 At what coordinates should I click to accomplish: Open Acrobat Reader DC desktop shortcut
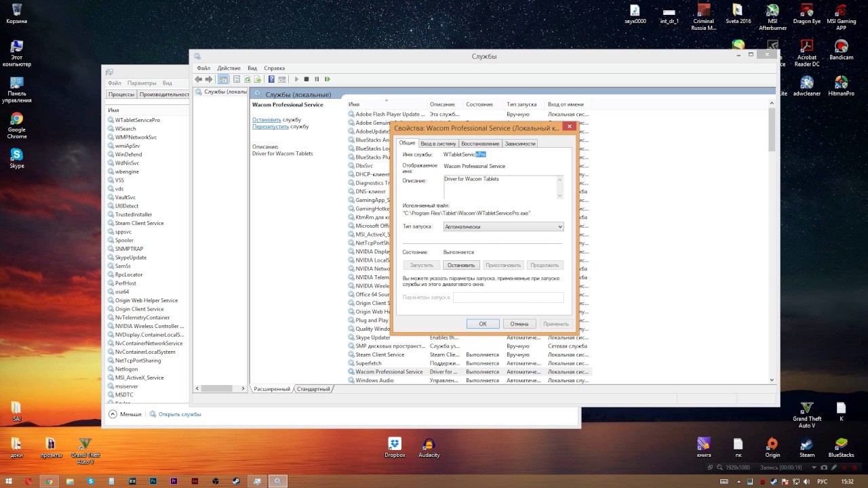coord(807,53)
